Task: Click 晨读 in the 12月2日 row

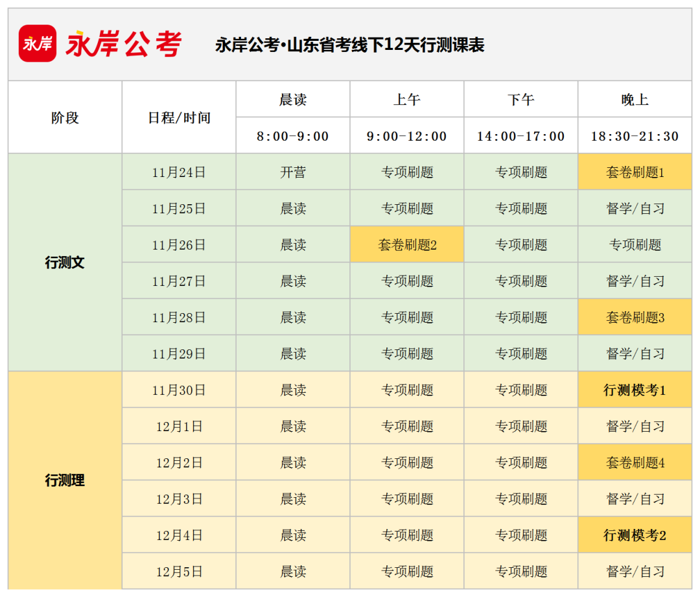Action: point(293,463)
